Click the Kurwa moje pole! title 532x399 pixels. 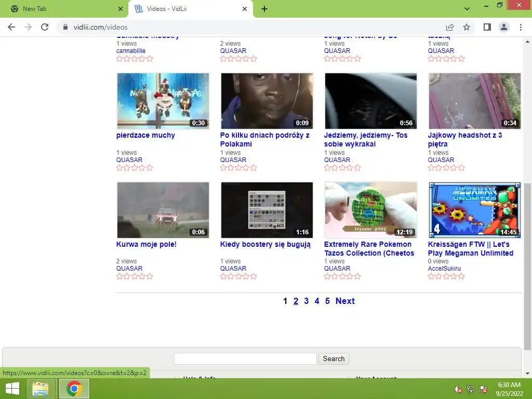146,244
